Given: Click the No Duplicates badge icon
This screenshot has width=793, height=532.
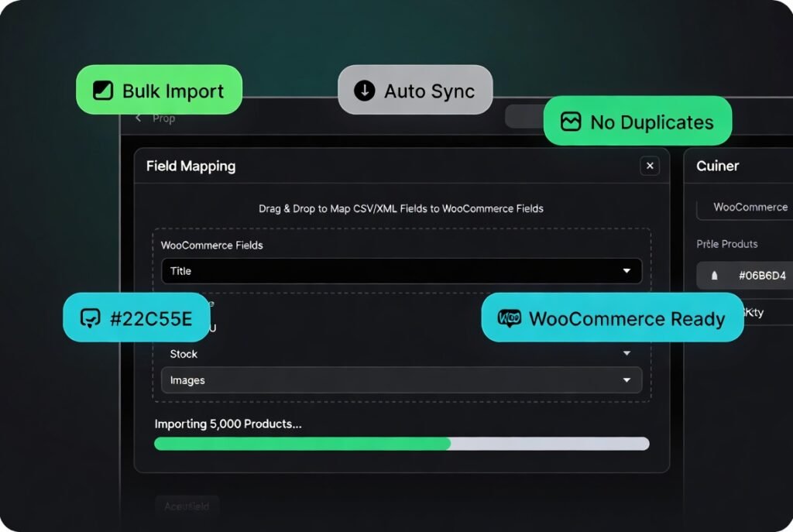Looking at the screenshot, I should tap(571, 122).
